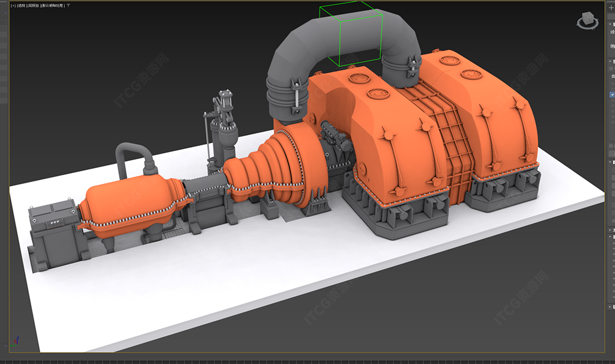Uncheck the ticked checkbox in command panel
The height and width of the screenshot is (364, 615).
click(x=613, y=95)
